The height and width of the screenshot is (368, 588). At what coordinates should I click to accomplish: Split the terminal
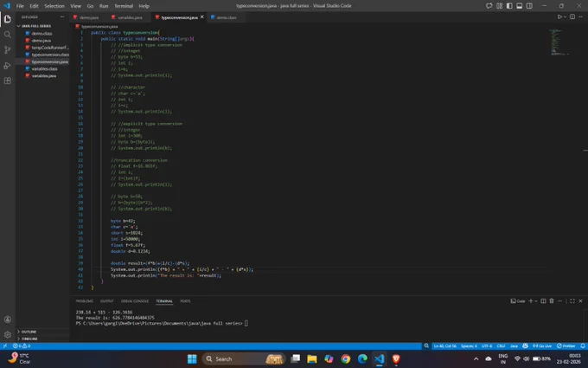543,301
